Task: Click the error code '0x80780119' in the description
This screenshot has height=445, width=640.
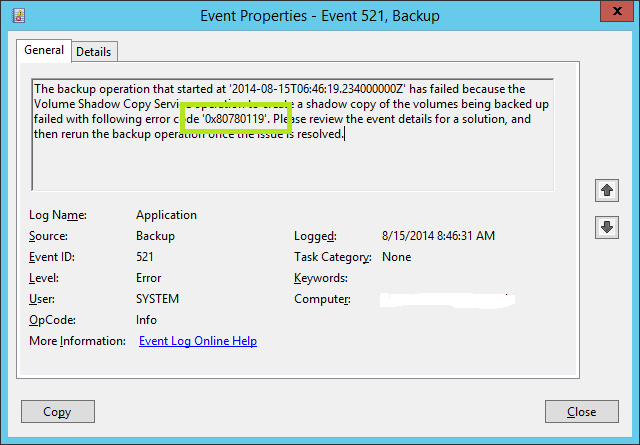Action: point(237,119)
